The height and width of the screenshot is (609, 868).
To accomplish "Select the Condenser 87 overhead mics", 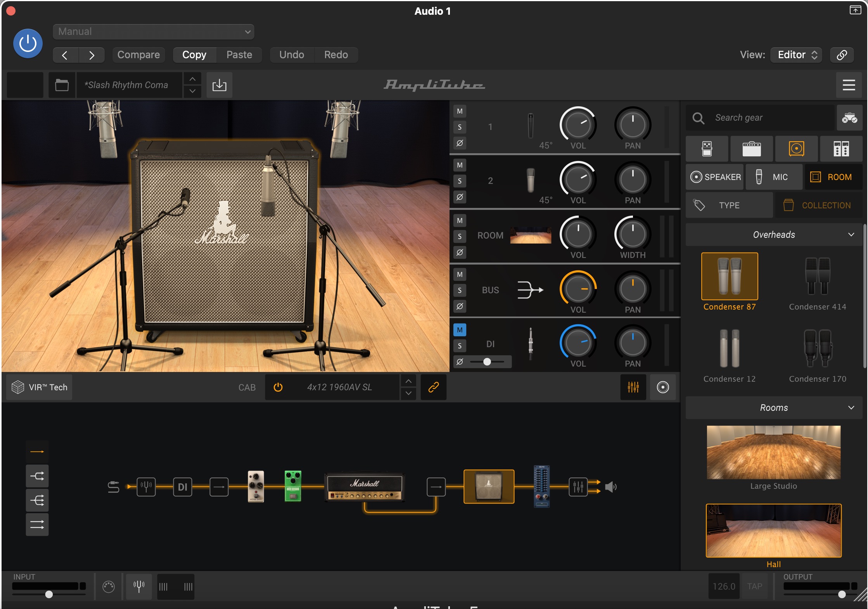I will [x=730, y=282].
